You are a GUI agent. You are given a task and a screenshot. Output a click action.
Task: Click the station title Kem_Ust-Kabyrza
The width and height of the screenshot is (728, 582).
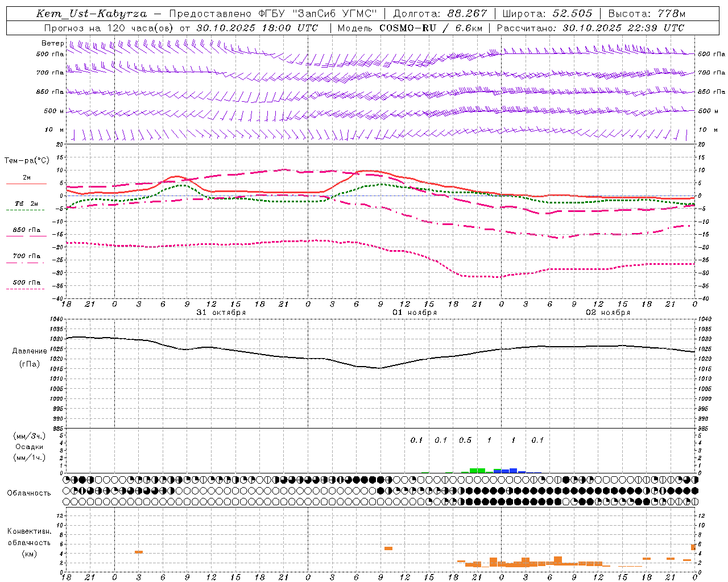coord(92,14)
